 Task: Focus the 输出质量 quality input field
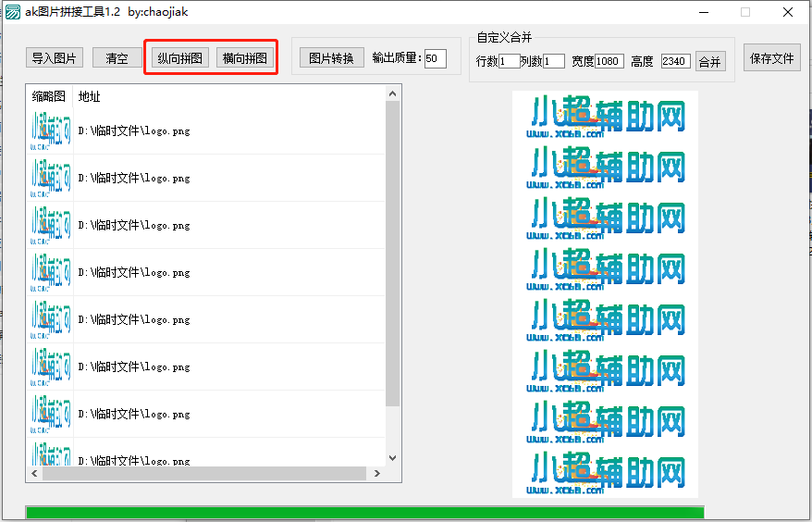[435, 59]
